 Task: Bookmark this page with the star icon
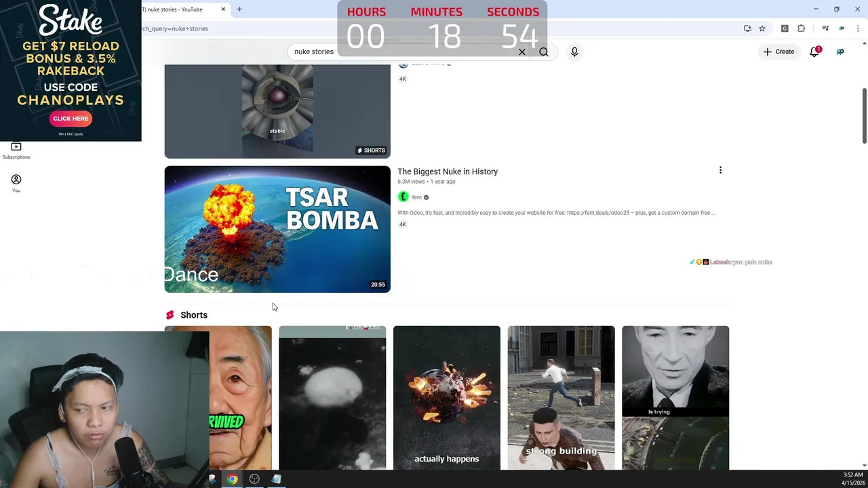click(762, 28)
